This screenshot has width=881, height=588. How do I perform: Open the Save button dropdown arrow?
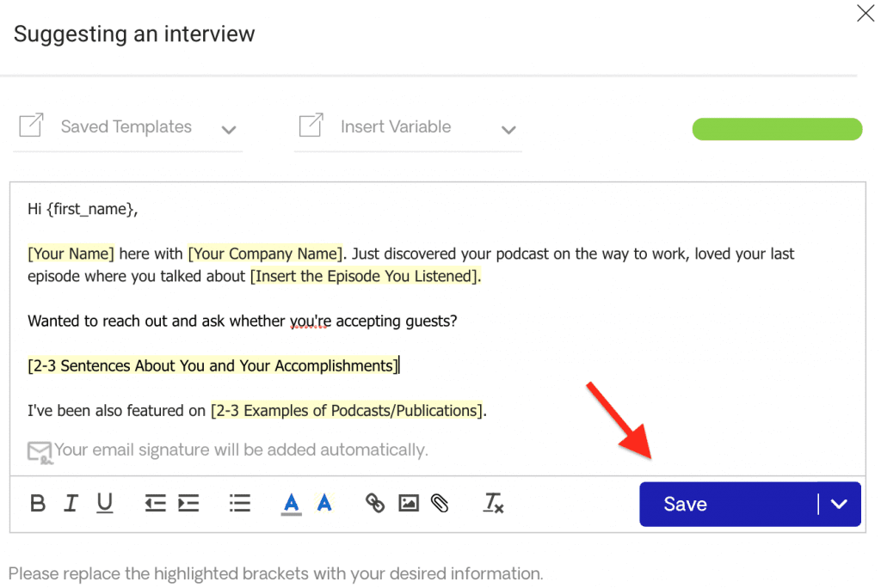point(840,505)
